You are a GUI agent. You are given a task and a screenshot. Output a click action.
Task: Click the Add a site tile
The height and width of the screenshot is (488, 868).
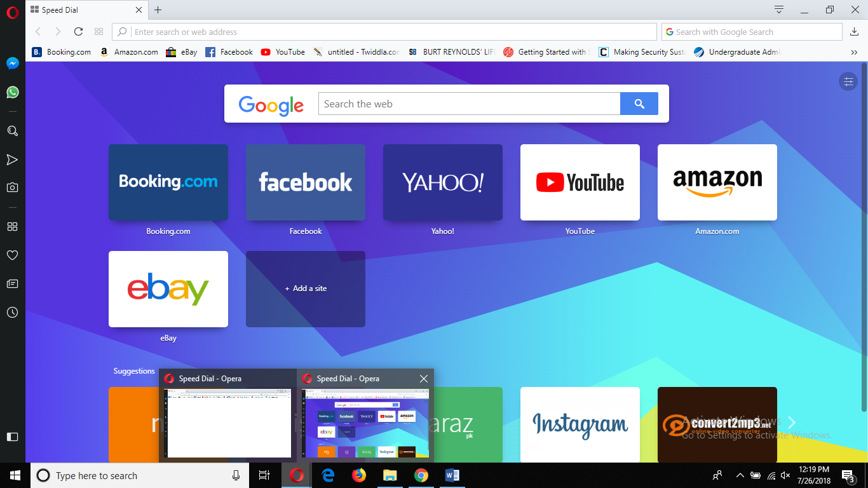pos(305,288)
